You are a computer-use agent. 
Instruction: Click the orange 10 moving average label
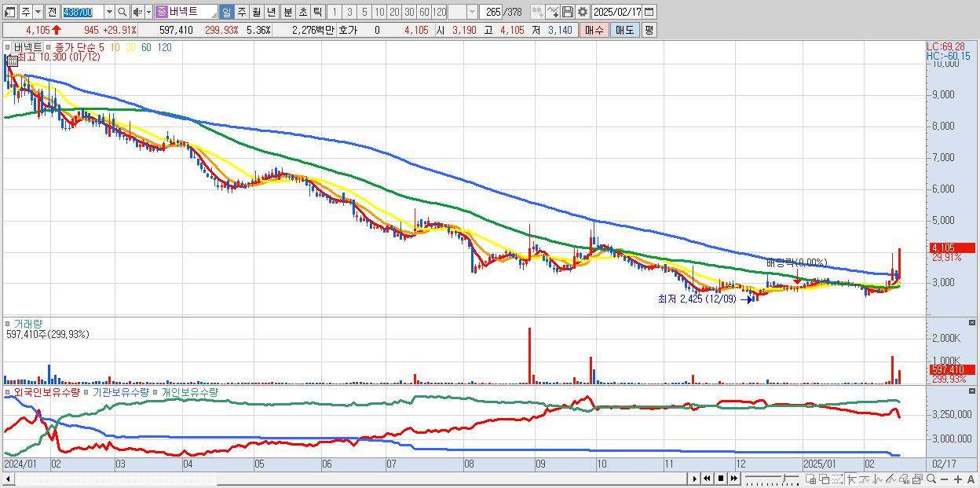115,47
